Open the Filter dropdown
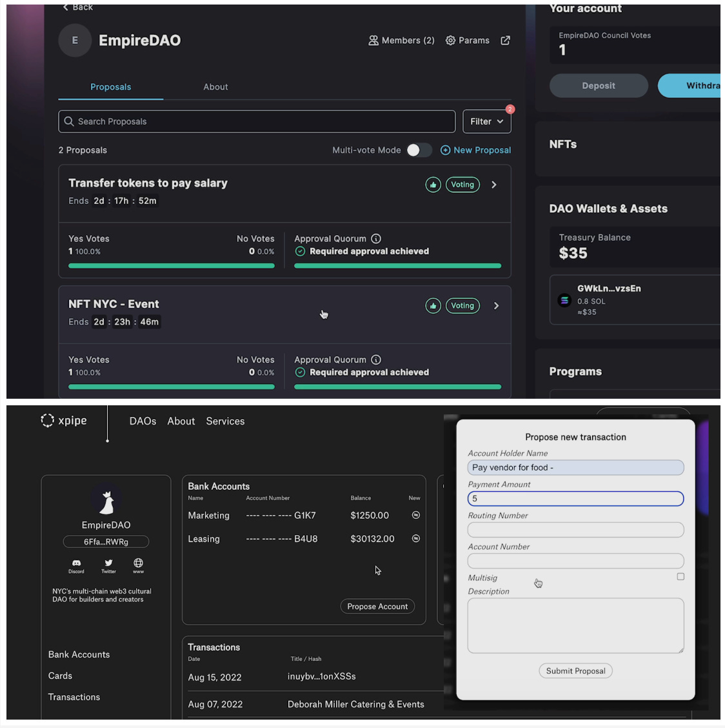This screenshot has height=728, width=725. (486, 121)
